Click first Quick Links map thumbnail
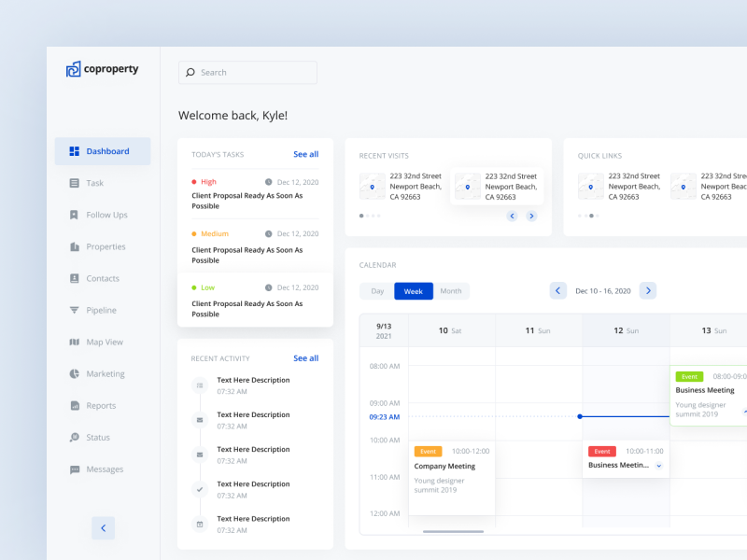The height and width of the screenshot is (560, 747). (591, 186)
